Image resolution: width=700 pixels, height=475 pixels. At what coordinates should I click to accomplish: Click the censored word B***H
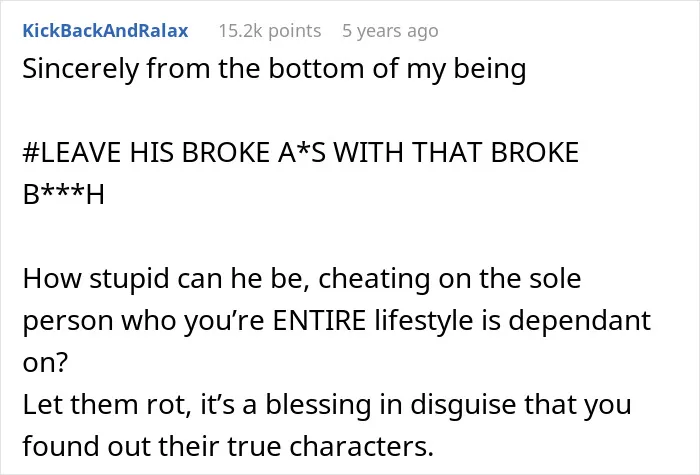pos(63,194)
